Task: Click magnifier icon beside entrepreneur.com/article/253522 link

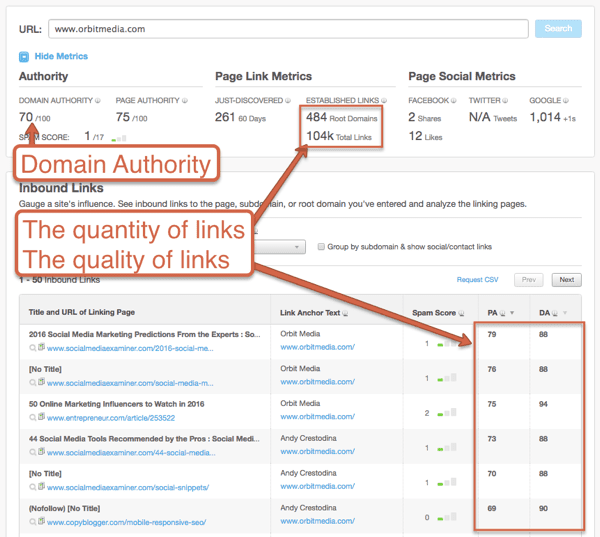Action: (x=33, y=418)
